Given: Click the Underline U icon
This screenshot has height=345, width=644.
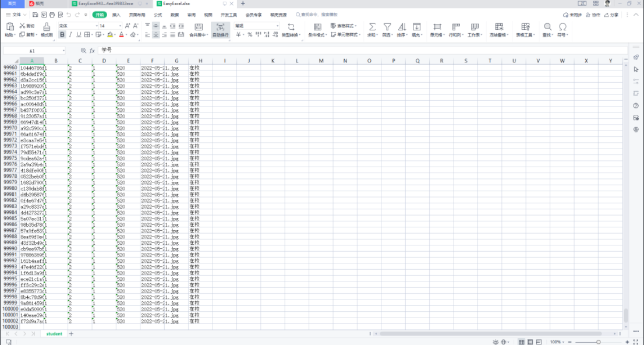Looking at the screenshot, I should 79,35.
